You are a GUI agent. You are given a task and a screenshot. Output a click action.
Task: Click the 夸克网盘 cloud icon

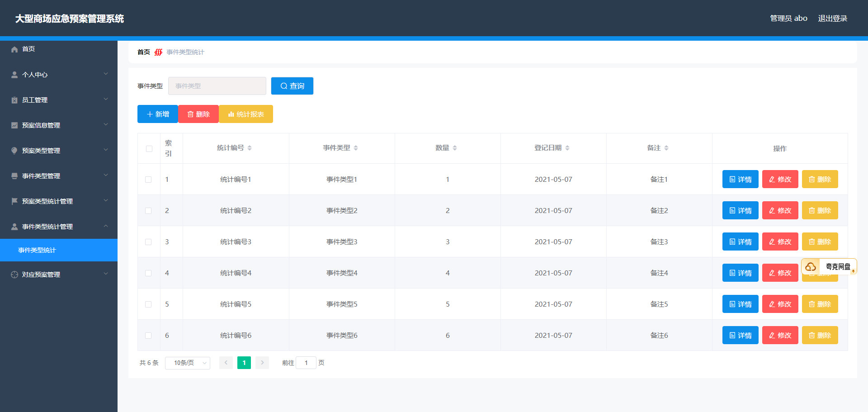[x=811, y=267]
